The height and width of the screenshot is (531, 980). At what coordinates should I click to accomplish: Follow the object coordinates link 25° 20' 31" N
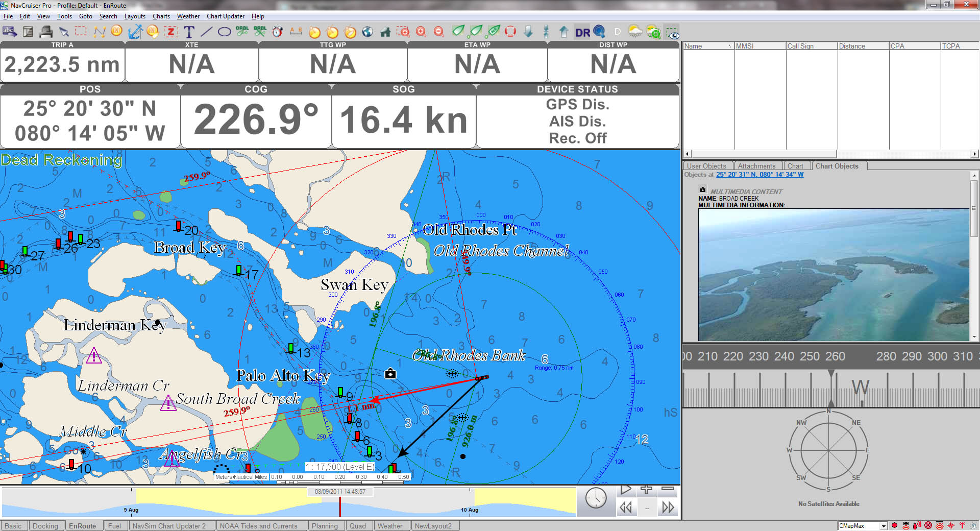point(759,175)
